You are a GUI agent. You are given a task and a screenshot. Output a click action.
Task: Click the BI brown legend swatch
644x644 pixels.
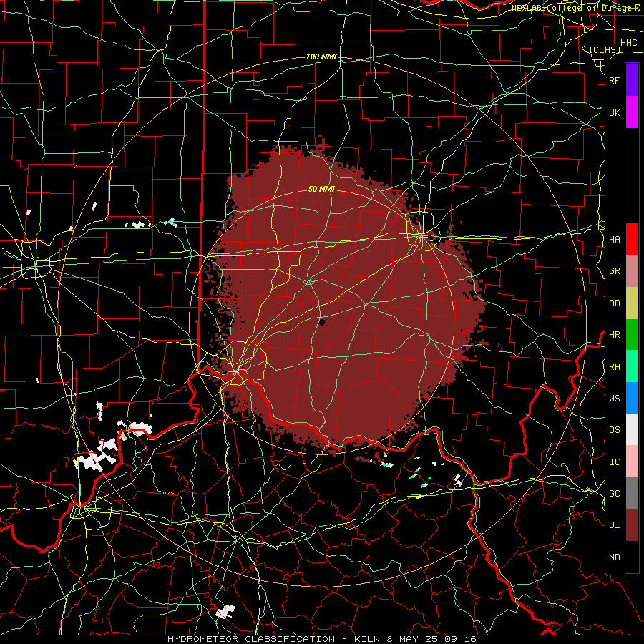tap(632, 525)
